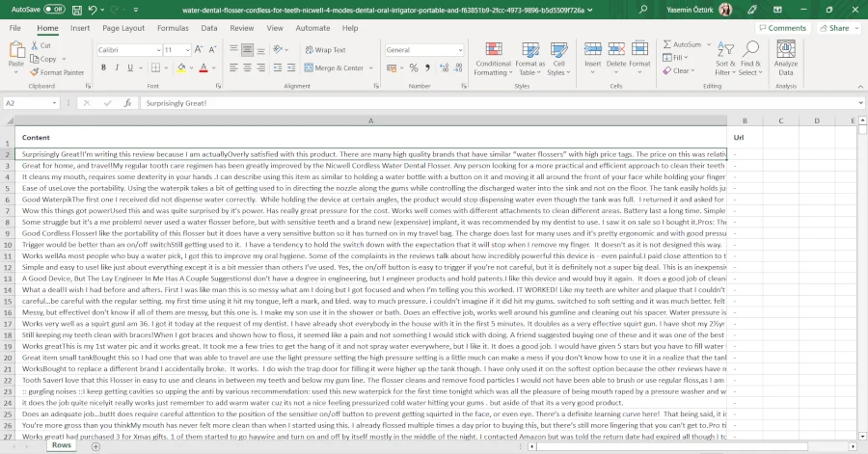Click Decrease Indent icon
868x454 pixels.
click(278, 67)
